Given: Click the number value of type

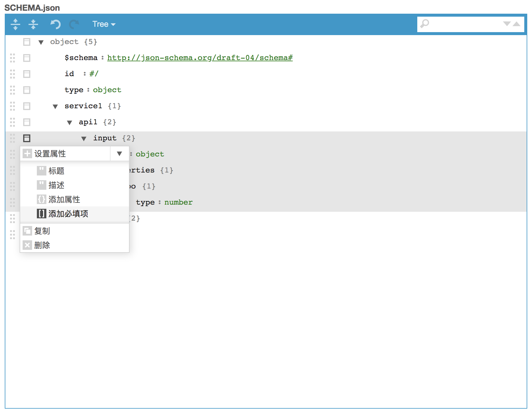Looking at the screenshot, I should [178, 202].
